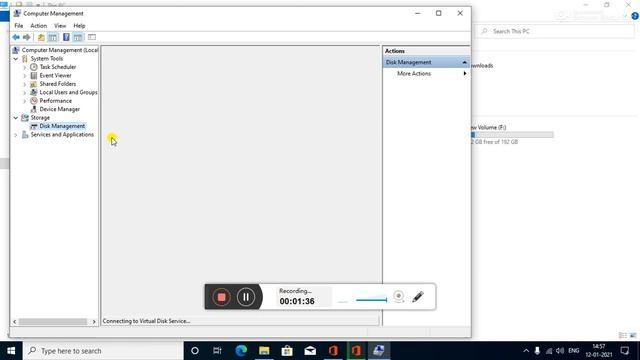Click right arrow of tree horizontal scrollbar
The width and height of the screenshot is (640, 360).
pos(94,322)
